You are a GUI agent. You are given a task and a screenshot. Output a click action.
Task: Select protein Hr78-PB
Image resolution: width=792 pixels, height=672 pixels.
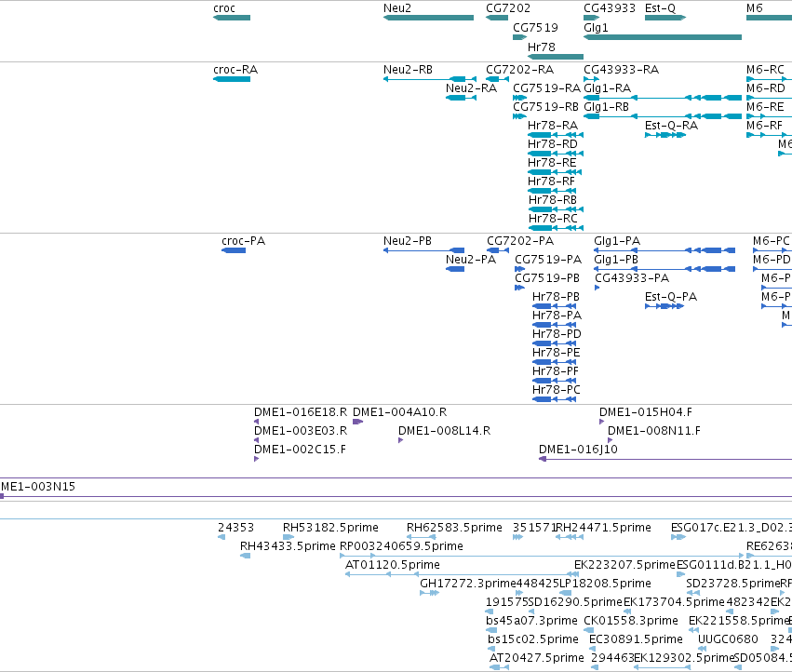click(554, 306)
